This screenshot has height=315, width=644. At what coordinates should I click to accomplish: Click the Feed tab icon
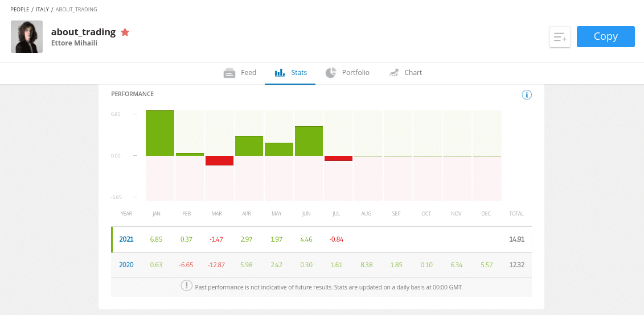(x=229, y=73)
